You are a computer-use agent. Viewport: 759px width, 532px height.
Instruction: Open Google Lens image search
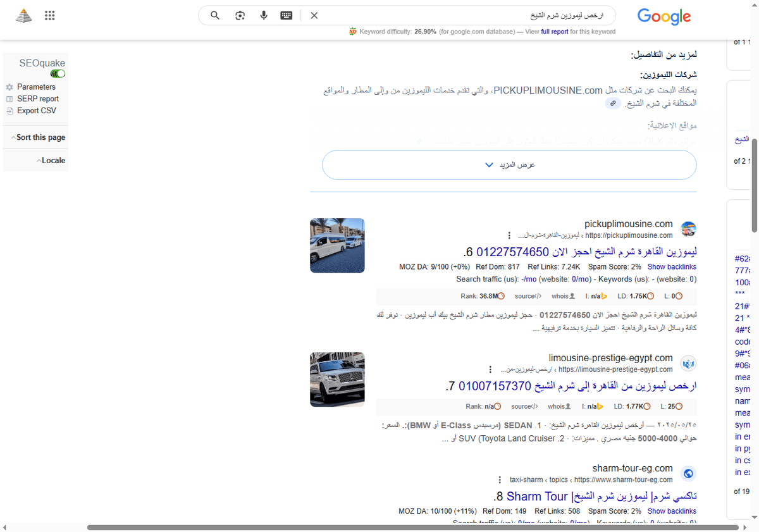[240, 15]
